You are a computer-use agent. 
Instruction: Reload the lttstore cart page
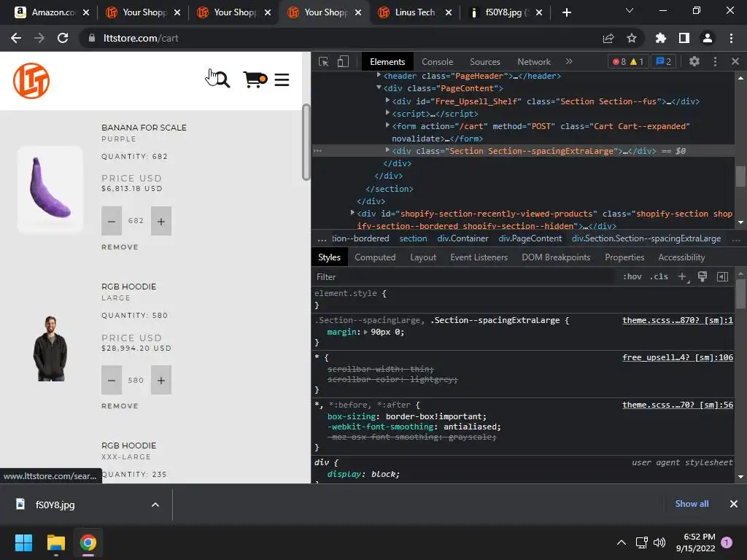(x=63, y=38)
